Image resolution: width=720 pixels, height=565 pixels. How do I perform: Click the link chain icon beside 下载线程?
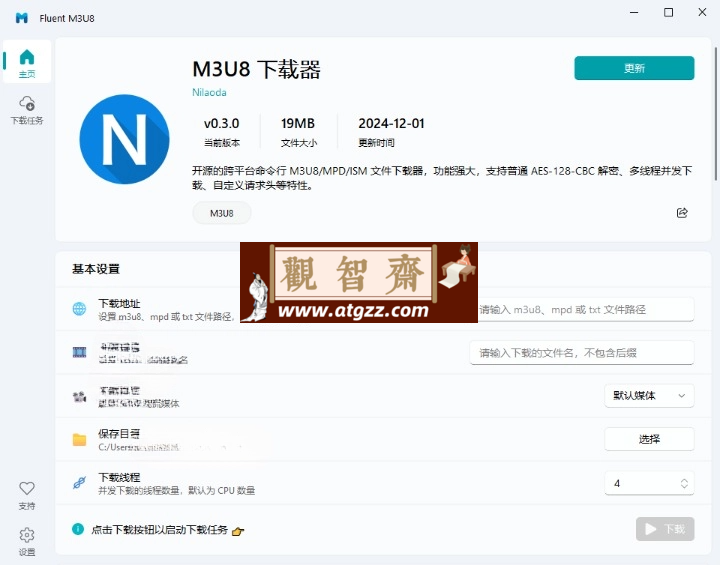click(79, 483)
